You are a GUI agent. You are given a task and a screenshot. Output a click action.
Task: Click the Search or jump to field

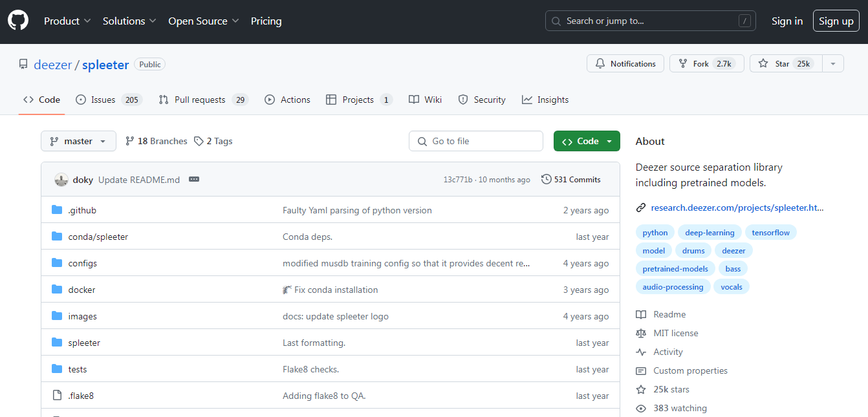tap(651, 21)
